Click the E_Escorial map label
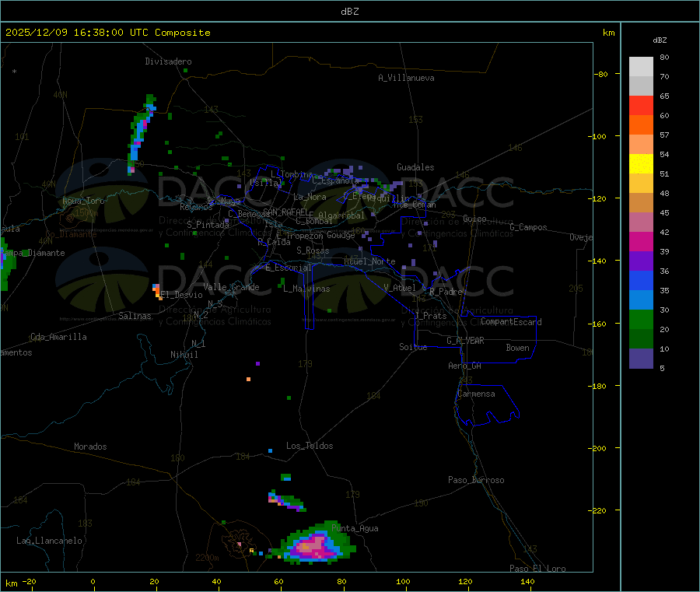 click(x=288, y=268)
